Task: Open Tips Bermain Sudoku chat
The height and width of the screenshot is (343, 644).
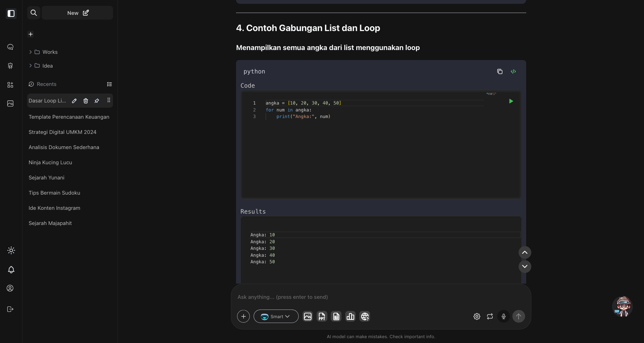Action: click(54, 193)
